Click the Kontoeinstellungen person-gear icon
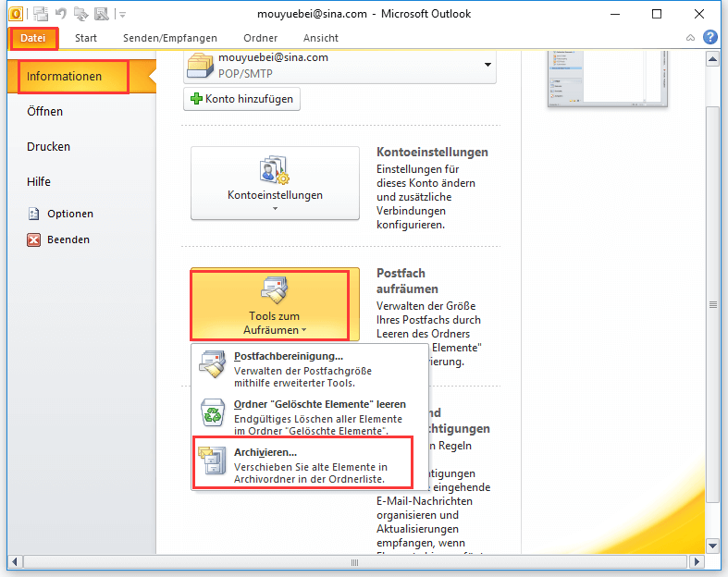Viewport: 728px width, 577px height. 275,170
